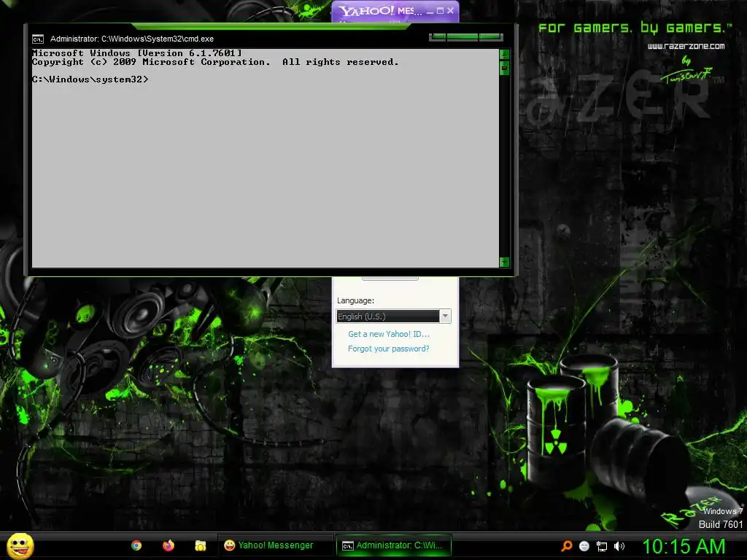Viewport: 747px width, 560px height.
Task: Launch Firefox from the taskbar
Action: point(169,545)
